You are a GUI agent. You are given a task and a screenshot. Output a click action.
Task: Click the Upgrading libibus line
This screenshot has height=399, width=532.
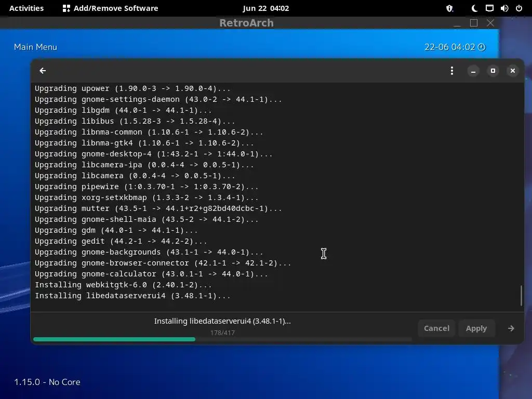click(x=135, y=121)
